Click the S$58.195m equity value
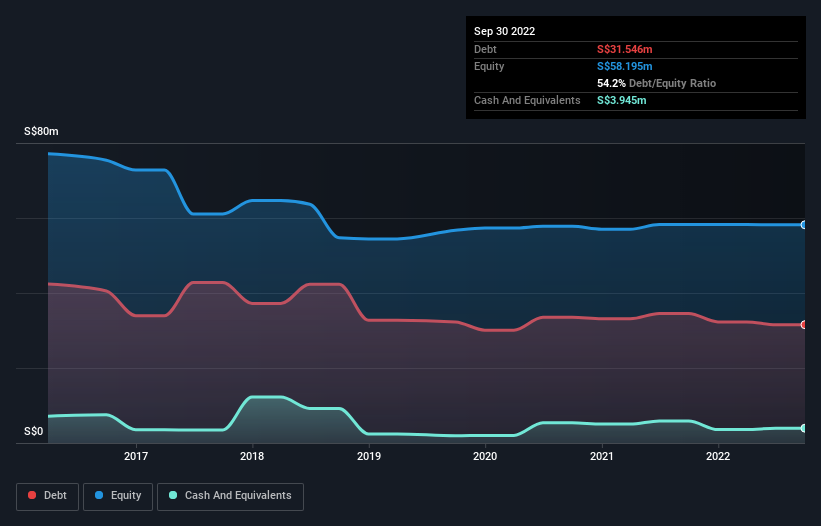The width and height of the screenshot is (821, 526). [625, 66]
